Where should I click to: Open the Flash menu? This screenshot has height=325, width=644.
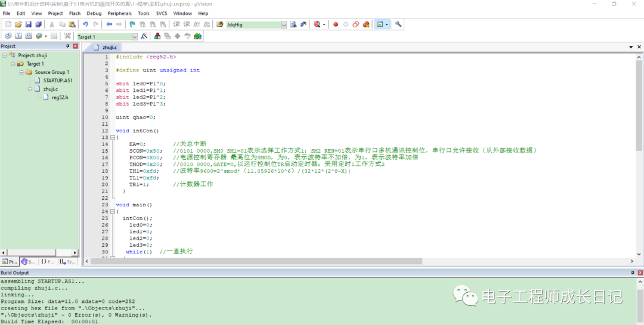pyautogui.click(x=75, y=13)
